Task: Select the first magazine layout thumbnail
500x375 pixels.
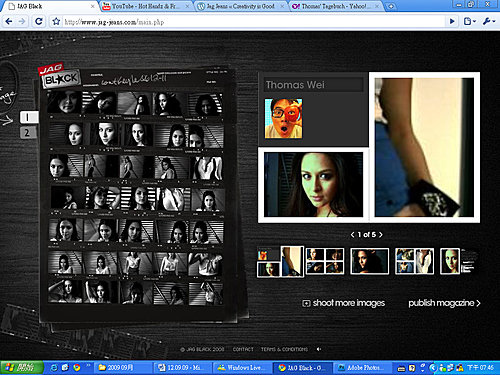Action: 280,262
